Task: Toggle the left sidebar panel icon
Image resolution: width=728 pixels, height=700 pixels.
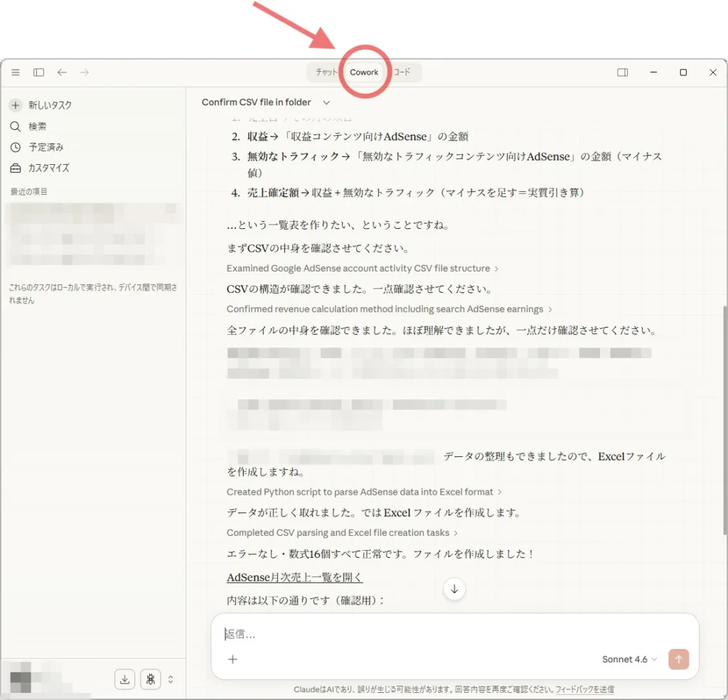Action: click(39, 72)
